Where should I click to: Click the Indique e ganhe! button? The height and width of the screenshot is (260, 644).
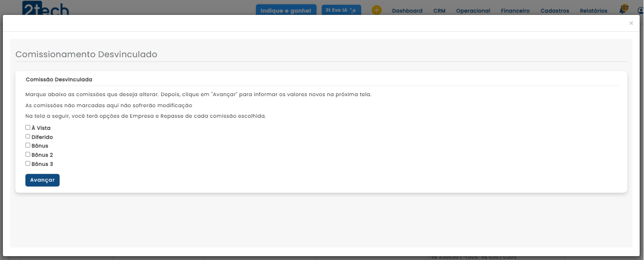[286, 11]
